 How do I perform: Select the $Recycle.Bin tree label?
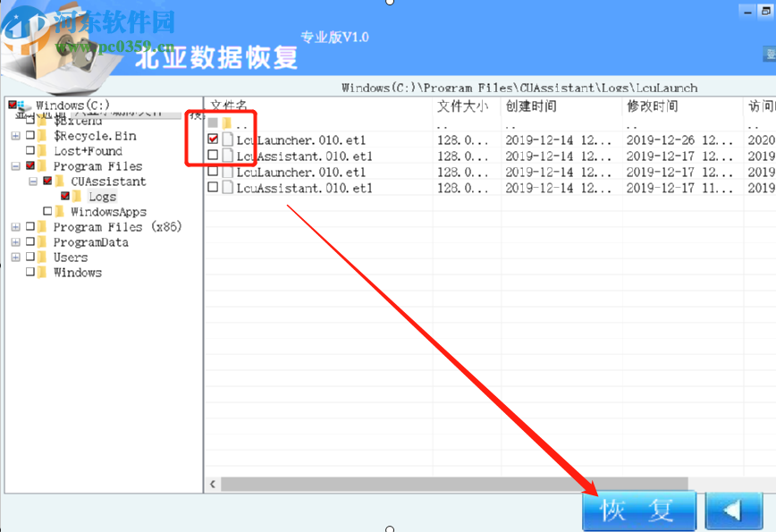tap(95, 136)
